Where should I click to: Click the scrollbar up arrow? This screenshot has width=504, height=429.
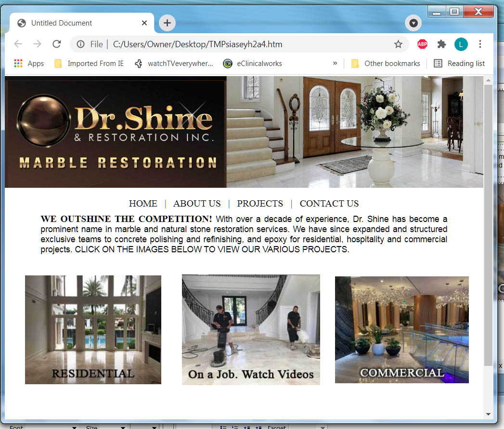point(488,80)
